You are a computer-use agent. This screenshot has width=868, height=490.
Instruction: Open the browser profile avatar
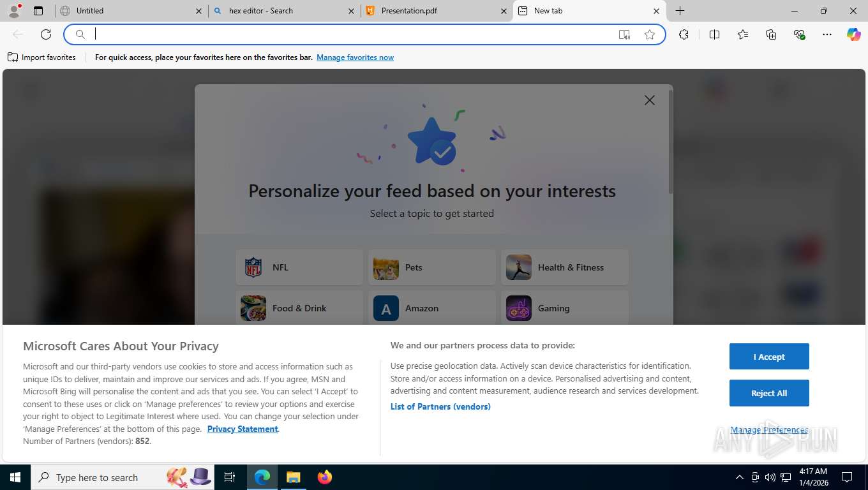(13, 10)
